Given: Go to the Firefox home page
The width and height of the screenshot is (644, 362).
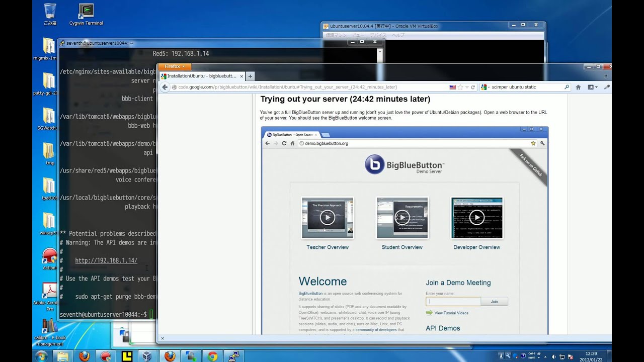Looking at the screenshot, I should (578, 87).
